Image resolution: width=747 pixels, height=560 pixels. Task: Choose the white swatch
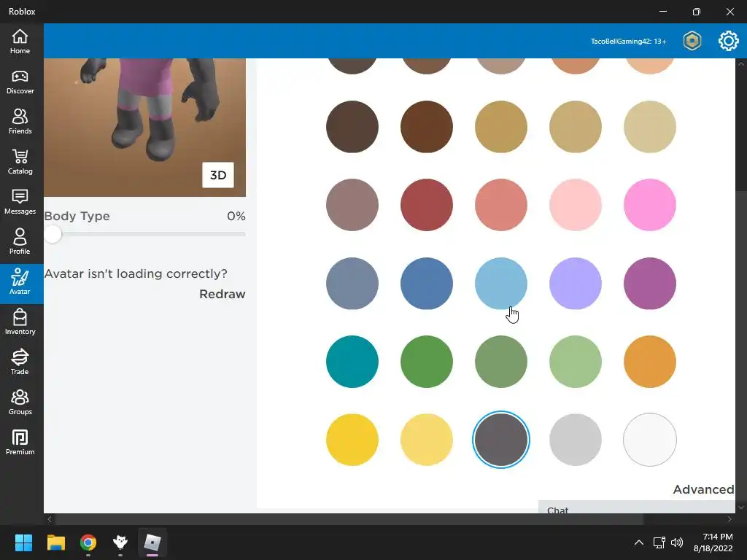pyautogui.click(x=650, y=440)
